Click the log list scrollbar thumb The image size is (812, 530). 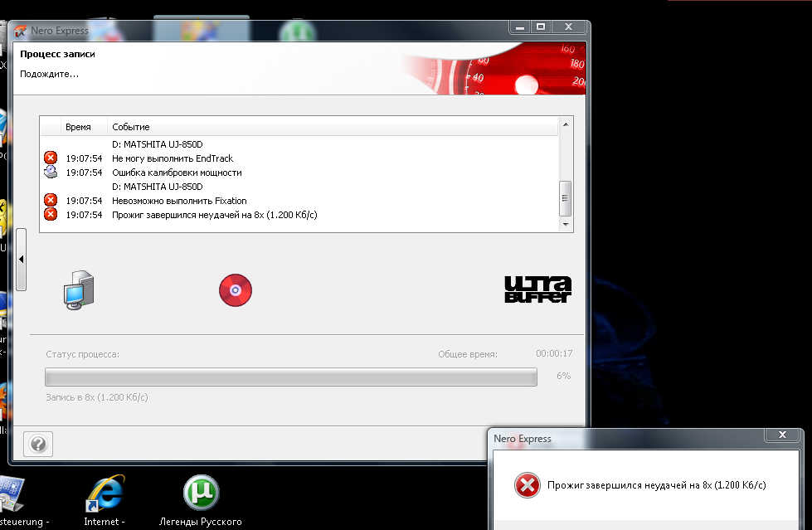point(566,198)
